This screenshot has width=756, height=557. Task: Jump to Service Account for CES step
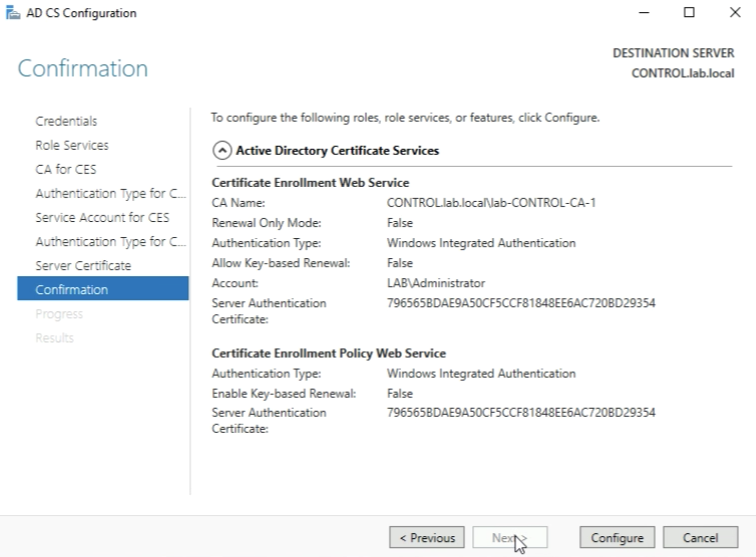pyautogui.click(x=102, y=218)
